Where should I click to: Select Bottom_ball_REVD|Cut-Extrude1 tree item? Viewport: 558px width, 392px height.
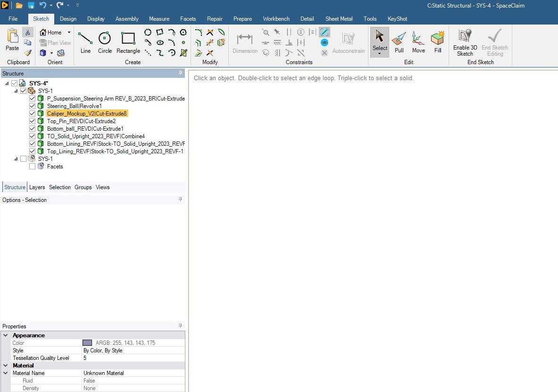click(85, 128)
